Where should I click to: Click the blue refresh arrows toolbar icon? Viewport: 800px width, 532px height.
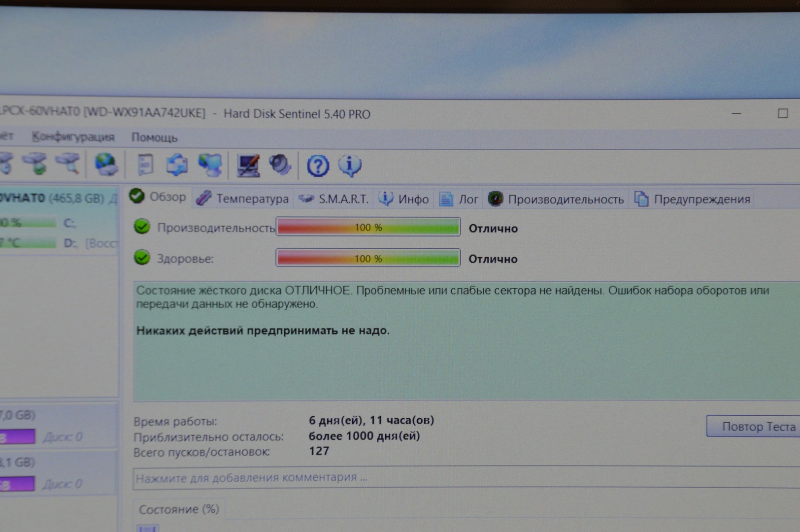pos(177,165)
